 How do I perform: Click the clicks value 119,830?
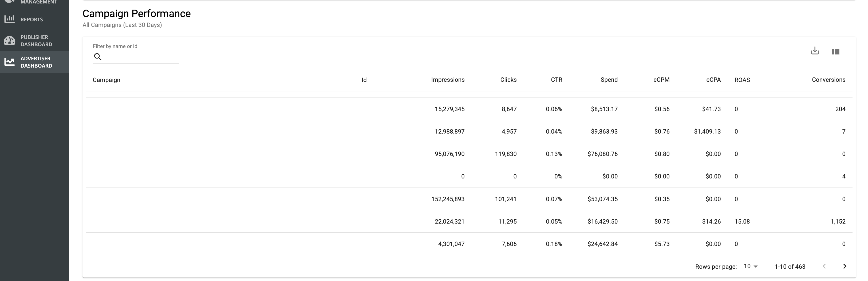coord(506,154)
